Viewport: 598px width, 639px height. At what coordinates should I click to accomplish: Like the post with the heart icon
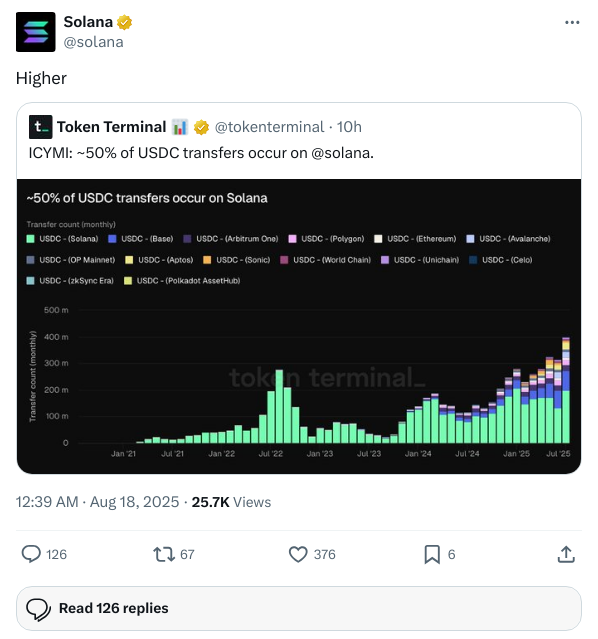click(x=298, y=554)
